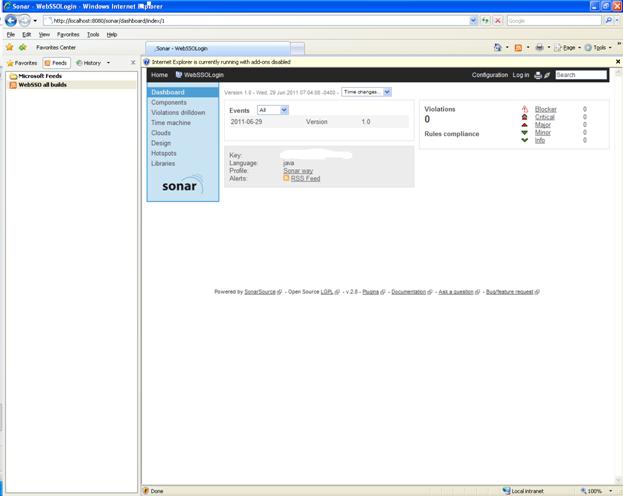Open the Hotspots sidebar item
Screen dimensions: 623x496
(x=164, y=153)
